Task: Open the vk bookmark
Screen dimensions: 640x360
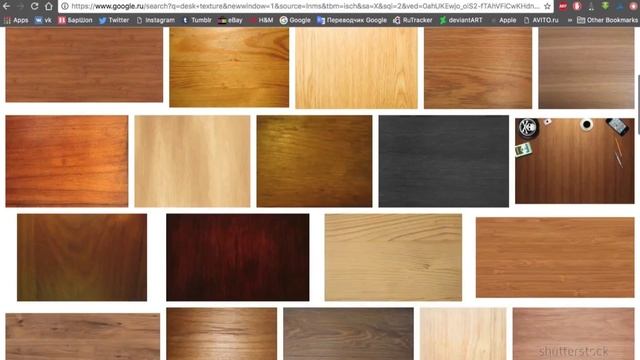Action: pyautogui.click(x=43, y=20)
